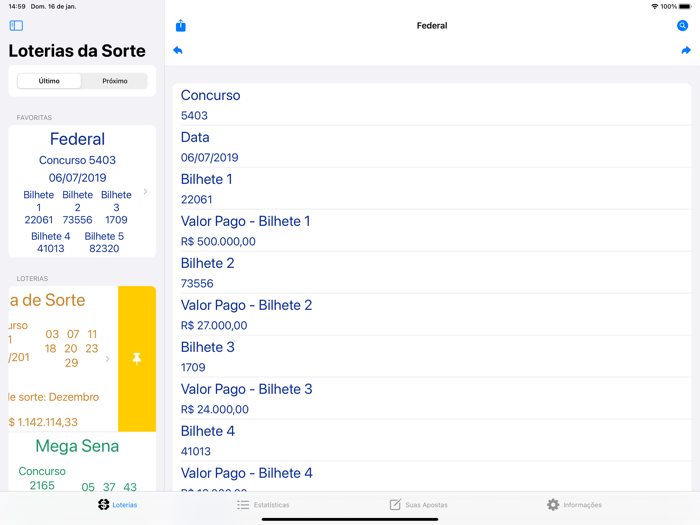Switch to the Próximo segment
The height and width of the screenshot is (525, 700).
click(115, 81)
